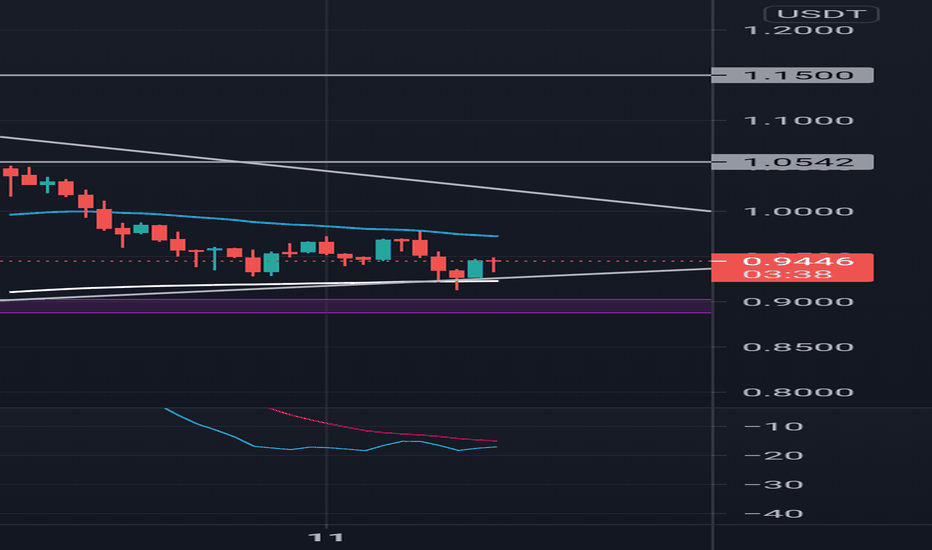Click the last green candle

point(475,269)
